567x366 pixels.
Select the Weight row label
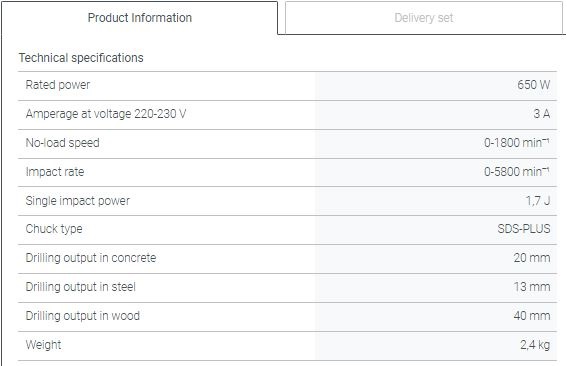pyautogui.click(x=43, y=345)
